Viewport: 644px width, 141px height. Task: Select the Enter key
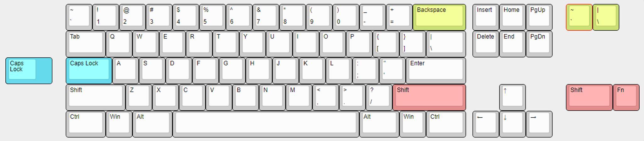[x=436, y=71]
